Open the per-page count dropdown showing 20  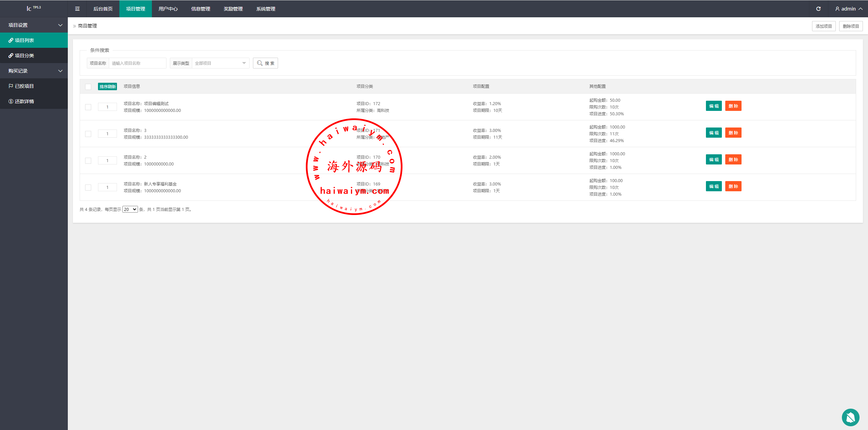[130, 210]
